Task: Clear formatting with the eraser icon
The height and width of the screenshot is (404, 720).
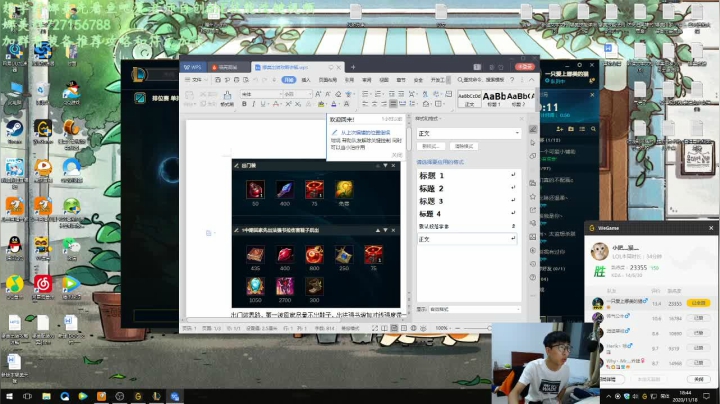Action: tap(338, 94)
